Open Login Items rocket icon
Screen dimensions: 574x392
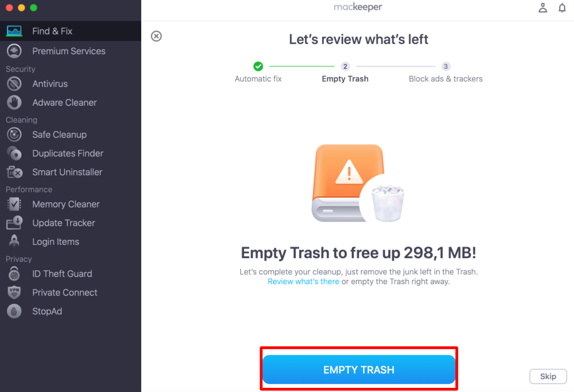[14, 241]
